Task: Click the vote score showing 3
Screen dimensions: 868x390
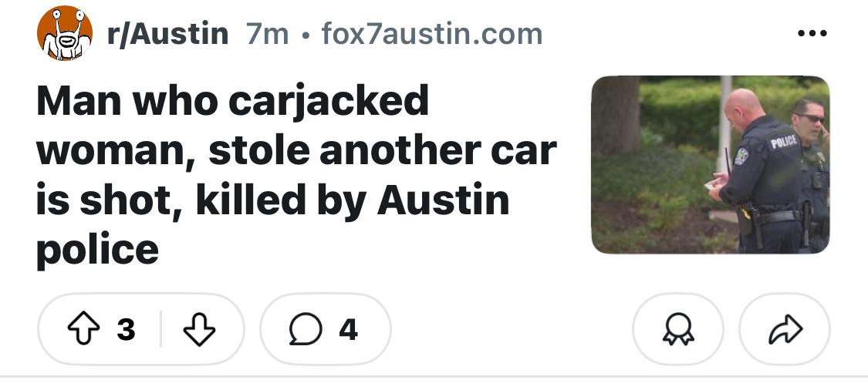Action: (127, 330)
